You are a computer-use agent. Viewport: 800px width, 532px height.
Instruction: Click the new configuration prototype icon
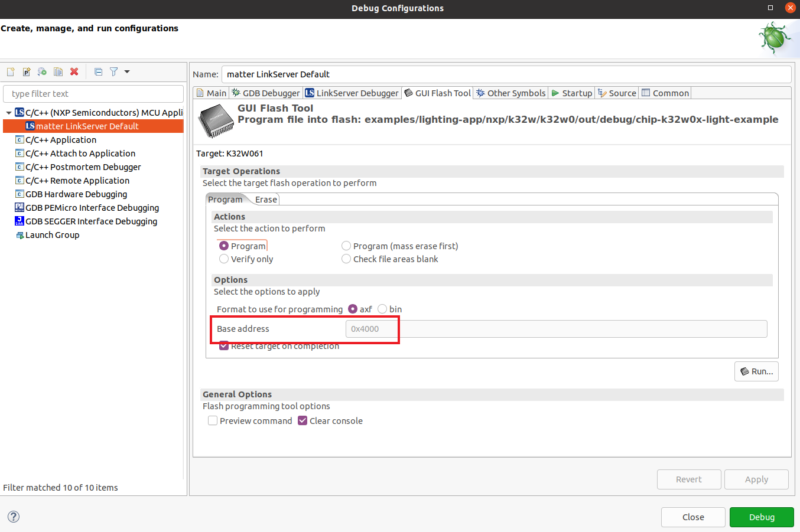click(x=26, y=71)
